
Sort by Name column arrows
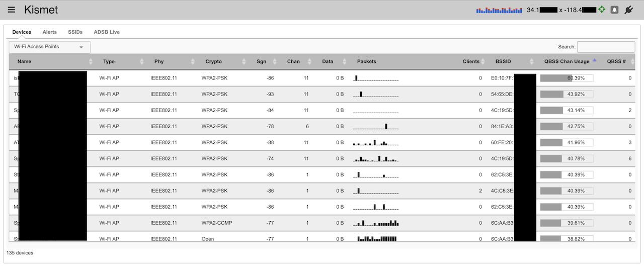point(91,61)
